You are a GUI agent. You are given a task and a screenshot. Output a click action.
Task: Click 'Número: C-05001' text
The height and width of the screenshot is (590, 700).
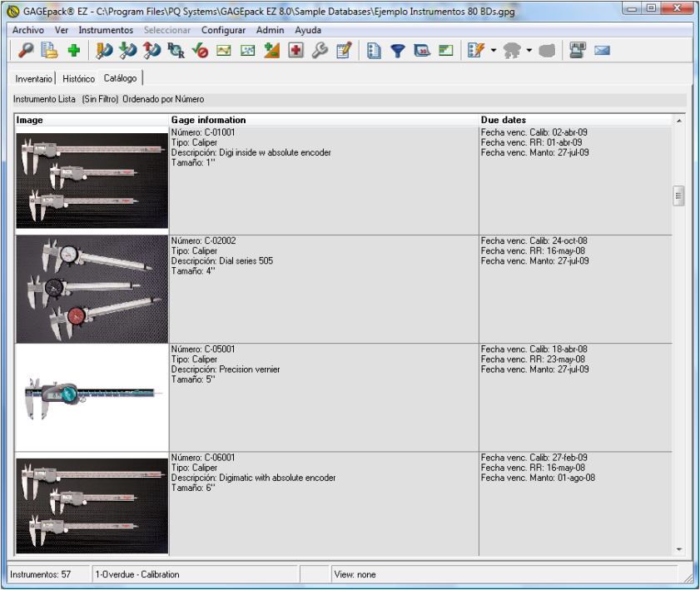(x=203, y=349)
